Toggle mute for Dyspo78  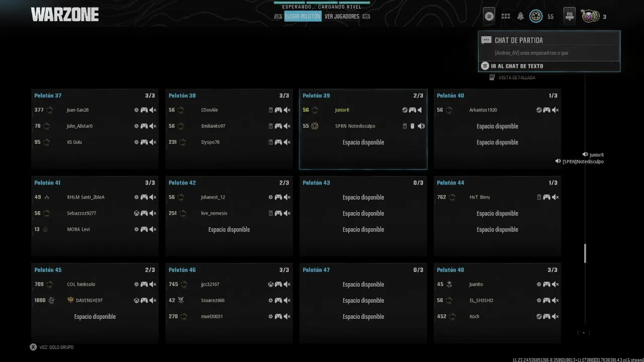tap(287, 142)
